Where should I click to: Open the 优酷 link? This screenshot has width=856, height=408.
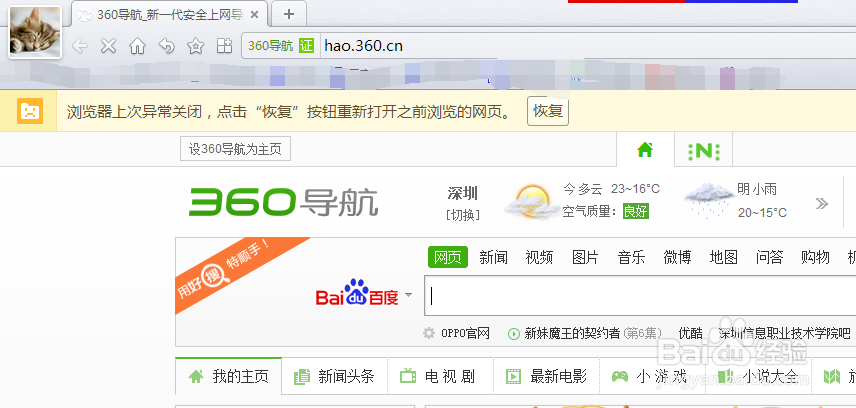[x=690, y=333]
